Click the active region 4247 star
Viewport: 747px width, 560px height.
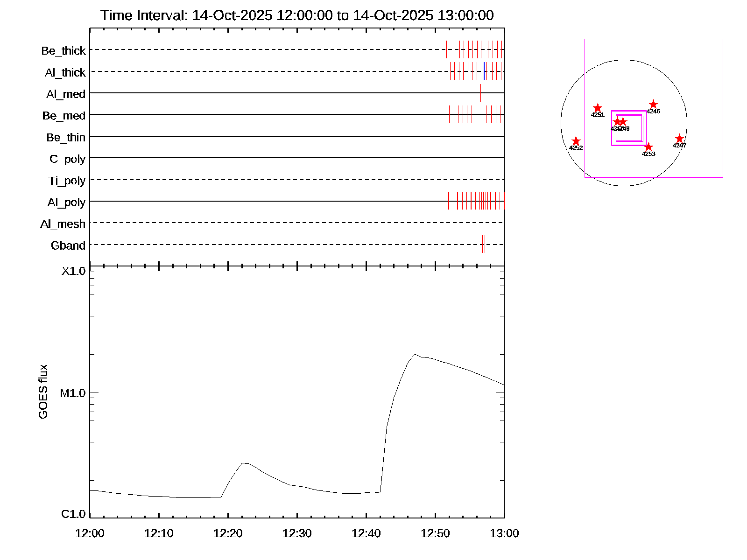[679, 139]
